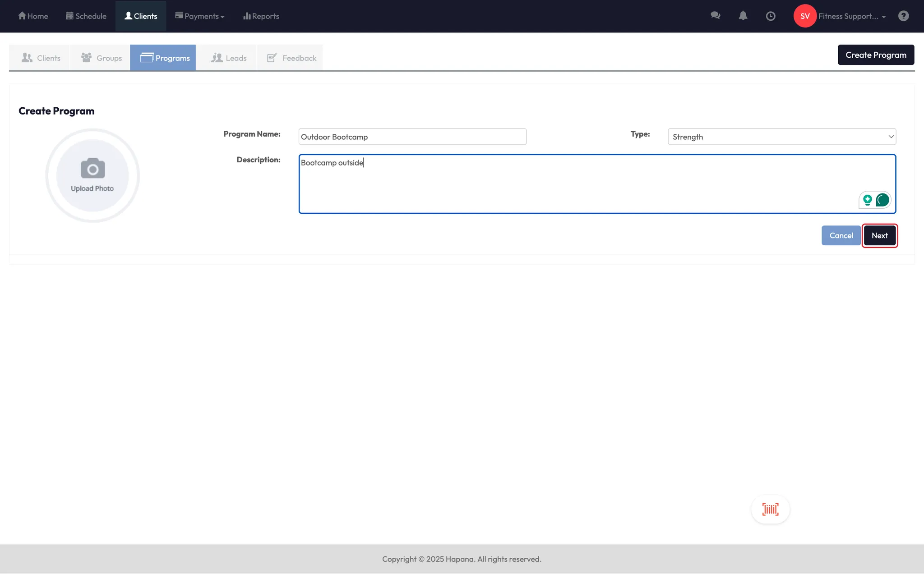Click the notifications bell icon

coord(743,16)
